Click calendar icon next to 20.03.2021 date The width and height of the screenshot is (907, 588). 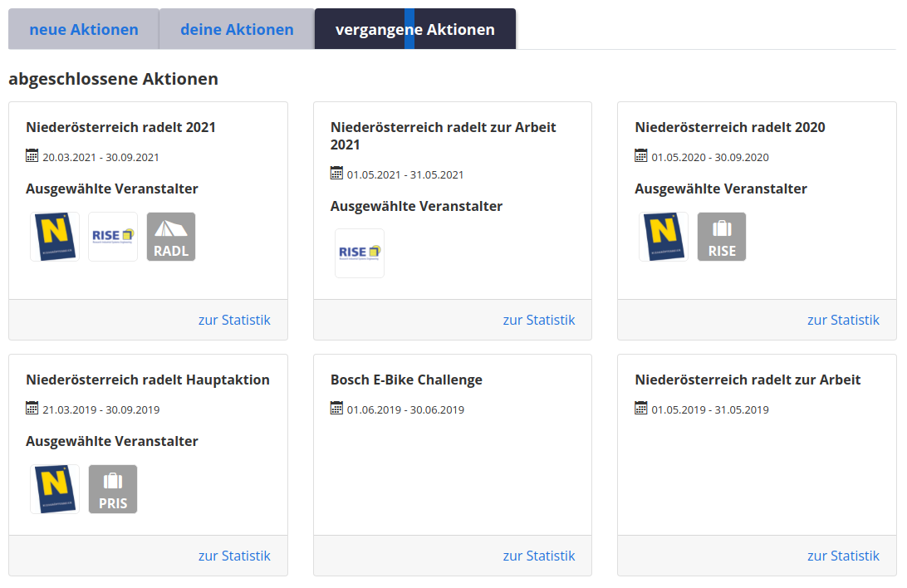[x=32, y=155]
